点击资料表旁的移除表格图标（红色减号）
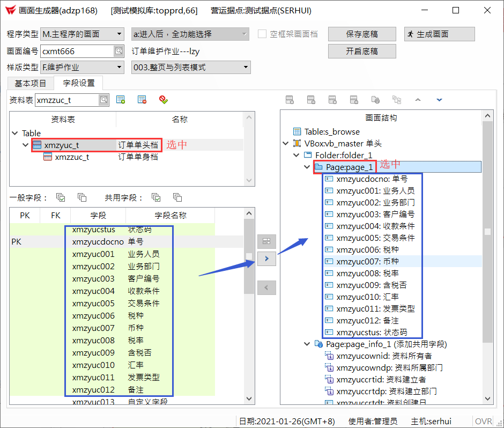504x428 pixels. click(x=142, y=100)
